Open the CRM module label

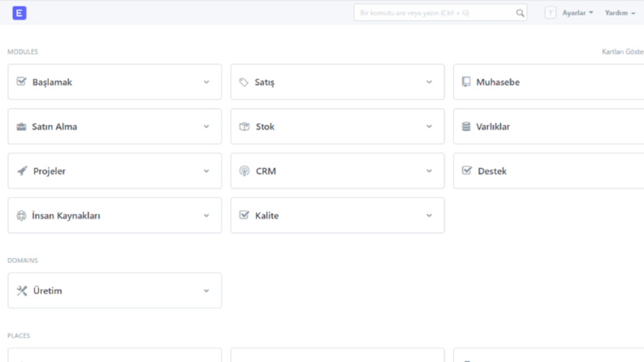266,171
